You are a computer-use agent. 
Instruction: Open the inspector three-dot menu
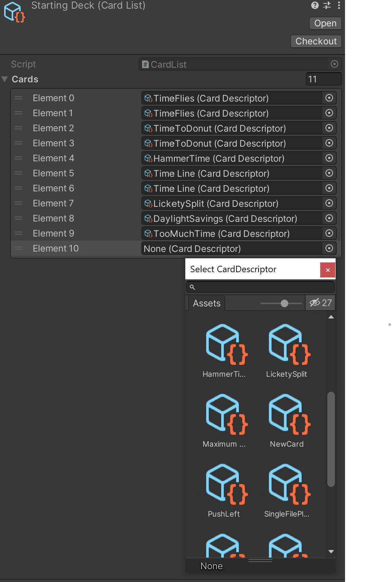339,5
